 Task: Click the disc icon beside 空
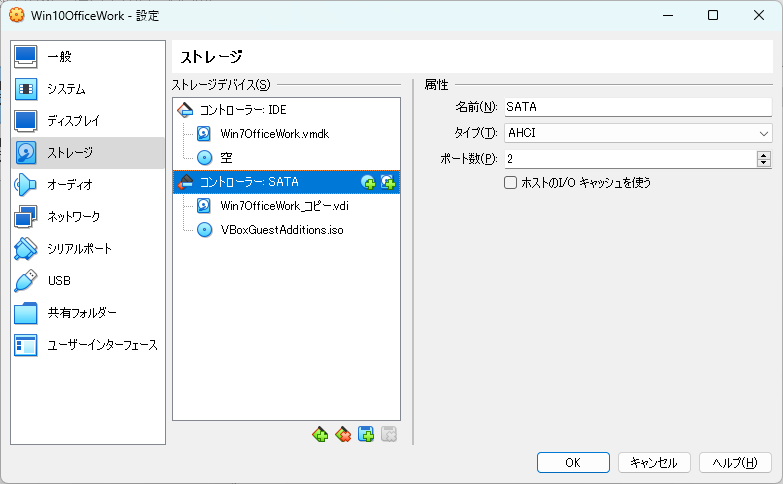(x=204, y=158)
